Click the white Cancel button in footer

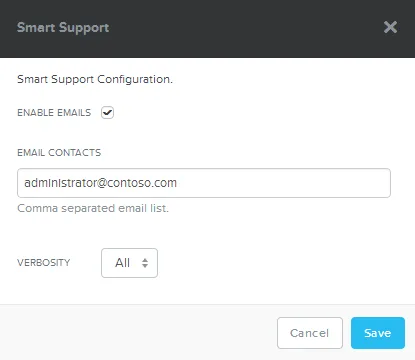click(x=310, y=333)
